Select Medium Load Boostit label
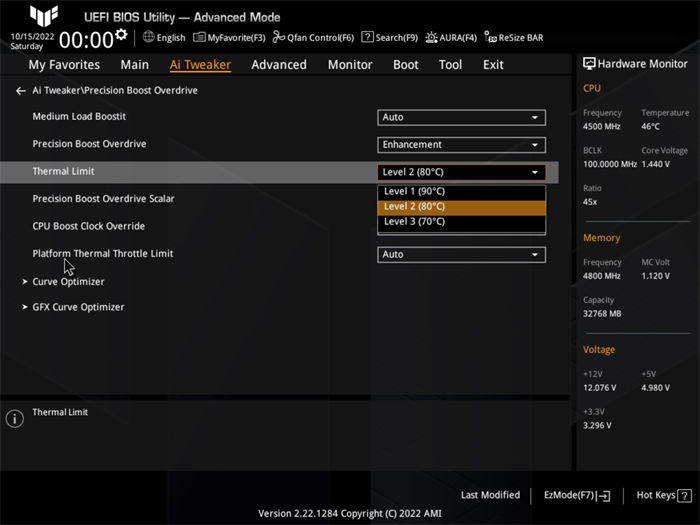This screenshot has width=700, height=525. (79, 117)
